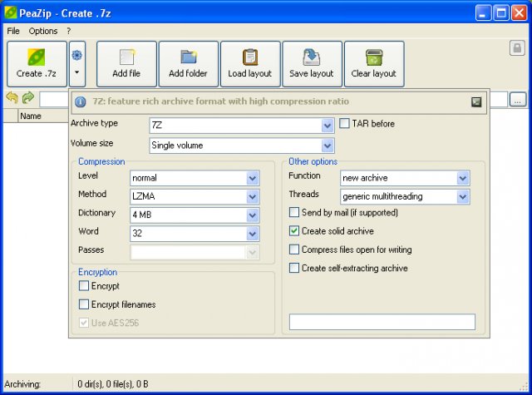Click the format description text
Screen dimensions: 532x395
click(221, 101)
